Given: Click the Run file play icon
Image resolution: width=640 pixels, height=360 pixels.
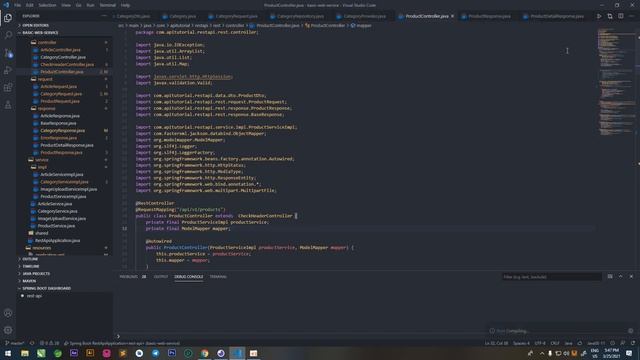Looking at the screenshot, I should tap(599, 16).
